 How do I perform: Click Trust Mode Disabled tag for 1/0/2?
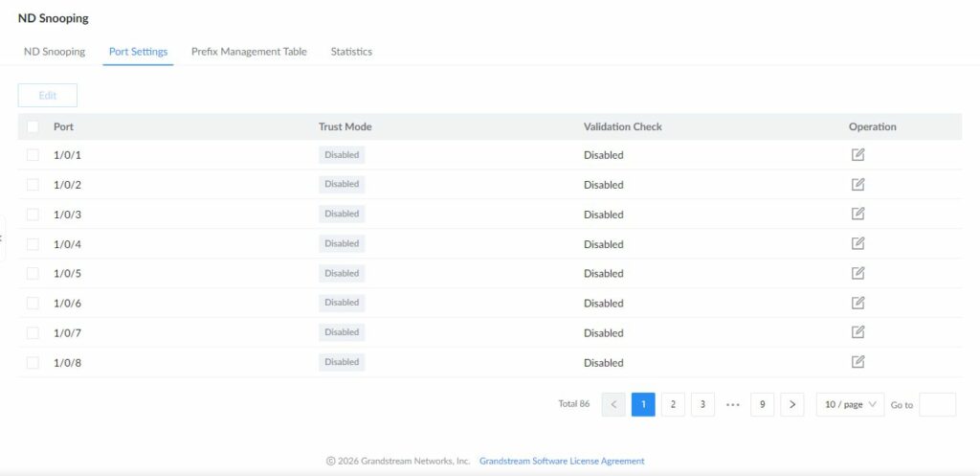[x=342, y=184]
